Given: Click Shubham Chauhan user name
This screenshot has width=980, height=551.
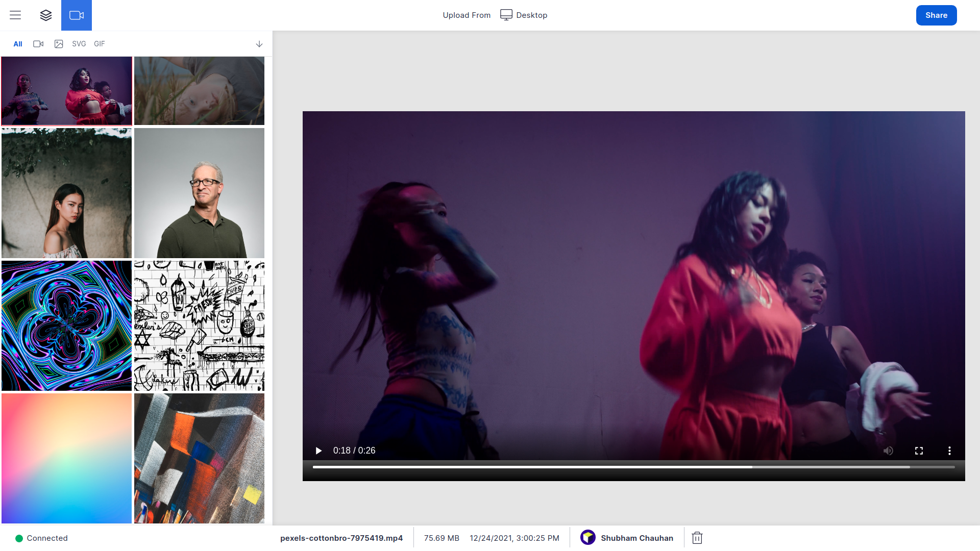Looking at the screenshot, I should point(636,538).
